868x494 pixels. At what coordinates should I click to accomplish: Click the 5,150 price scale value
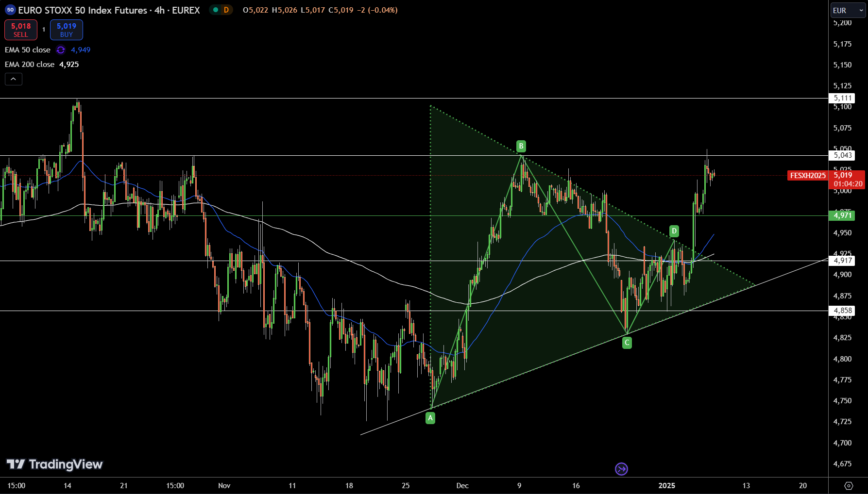(x=842, y=65)
